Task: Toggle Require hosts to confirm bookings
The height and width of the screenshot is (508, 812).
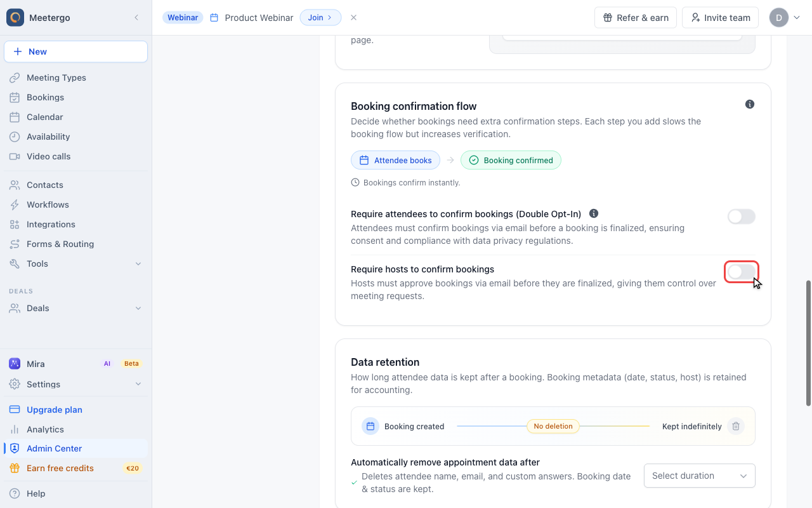Action: click(x=742, y=272)
